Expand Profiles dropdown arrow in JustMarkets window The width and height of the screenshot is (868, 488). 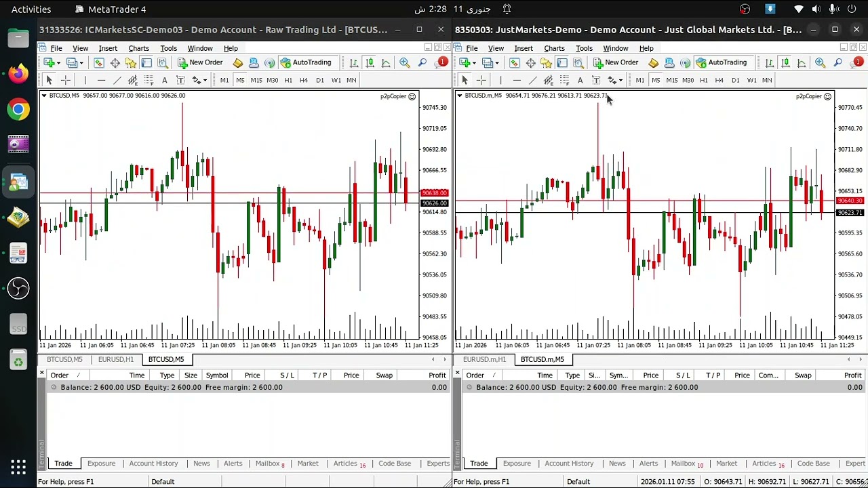tap(498, 63)
